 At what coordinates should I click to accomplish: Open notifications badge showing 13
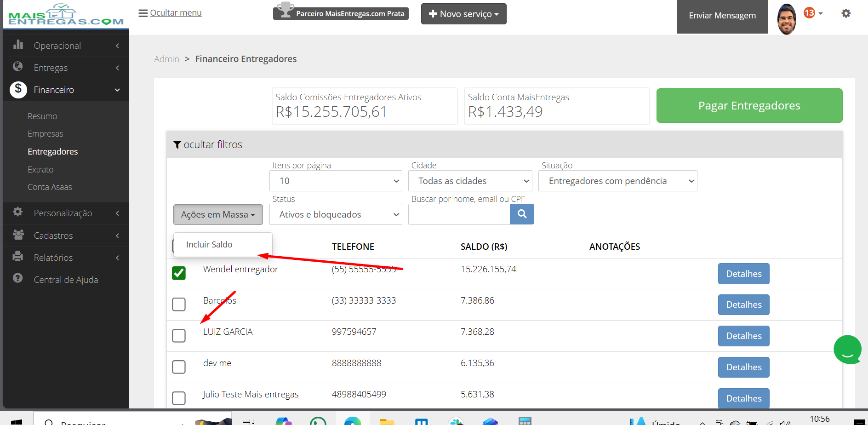tap(810, 13)
